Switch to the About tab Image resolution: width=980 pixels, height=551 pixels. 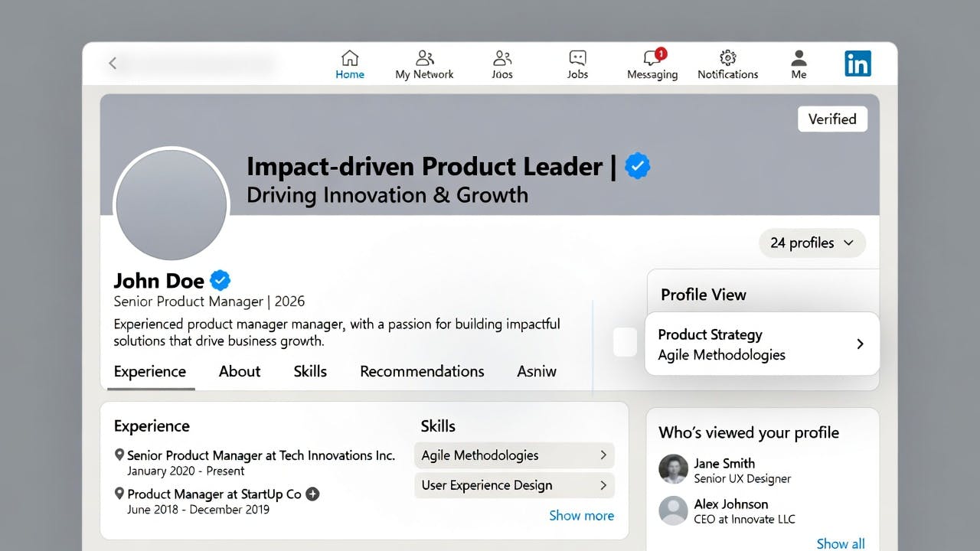240,371
